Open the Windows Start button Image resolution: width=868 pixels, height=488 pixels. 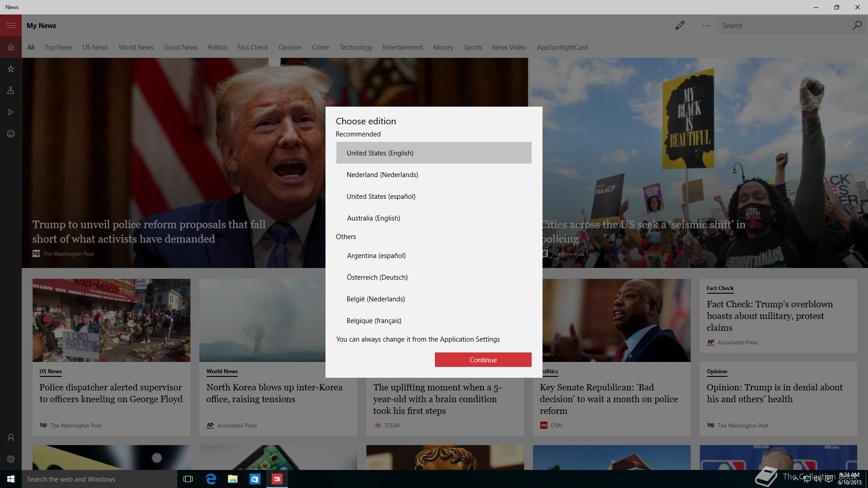[x=11, y=479]
